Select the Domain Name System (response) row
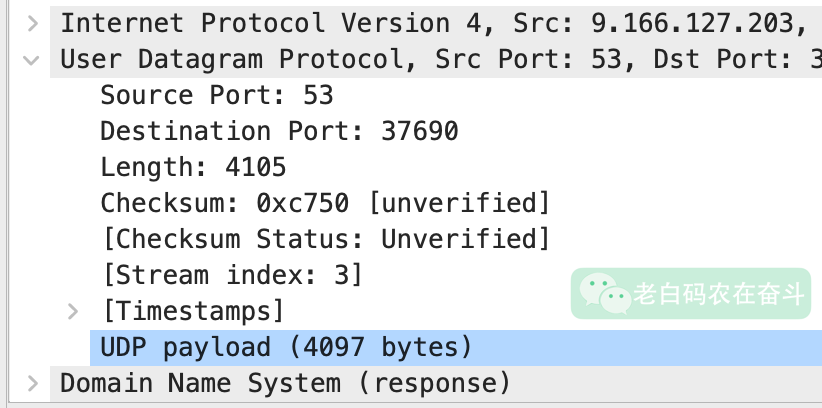 tap(285, 383)
